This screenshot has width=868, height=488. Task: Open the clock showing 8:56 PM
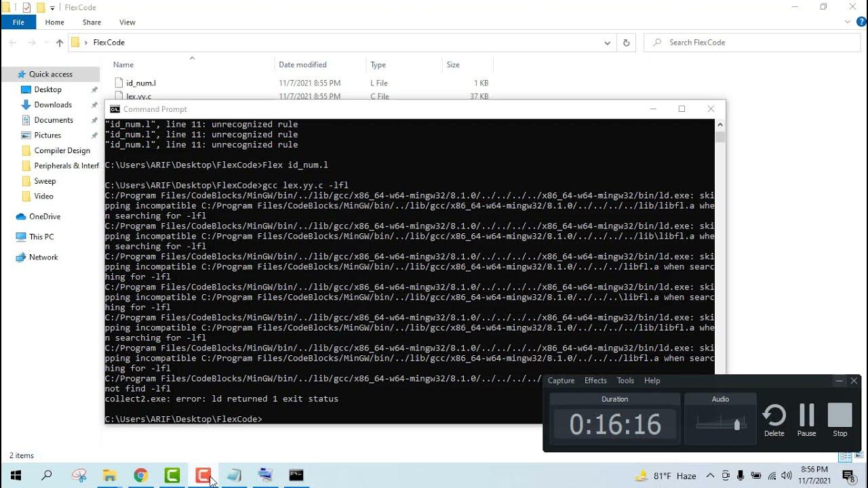point(814,475)
